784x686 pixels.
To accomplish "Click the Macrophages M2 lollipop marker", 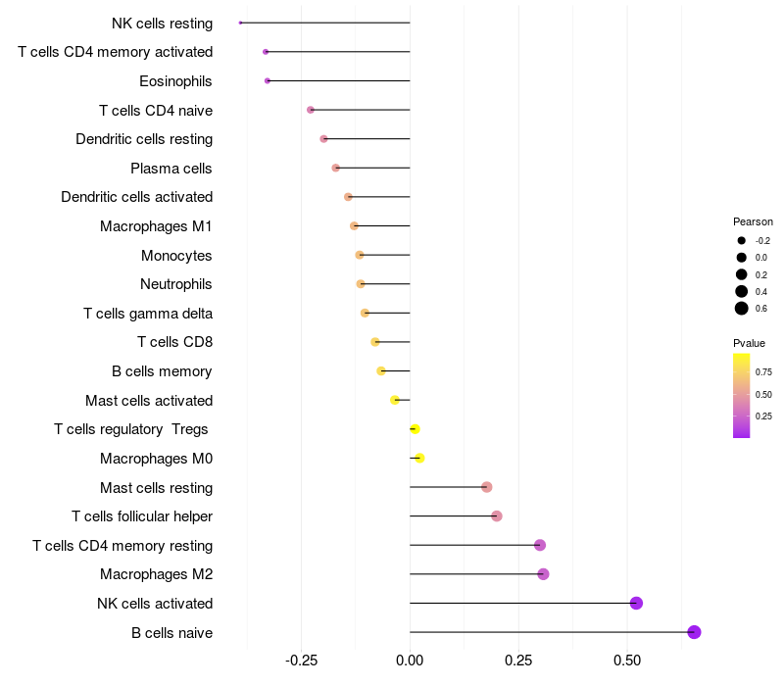I will point(543,574).
